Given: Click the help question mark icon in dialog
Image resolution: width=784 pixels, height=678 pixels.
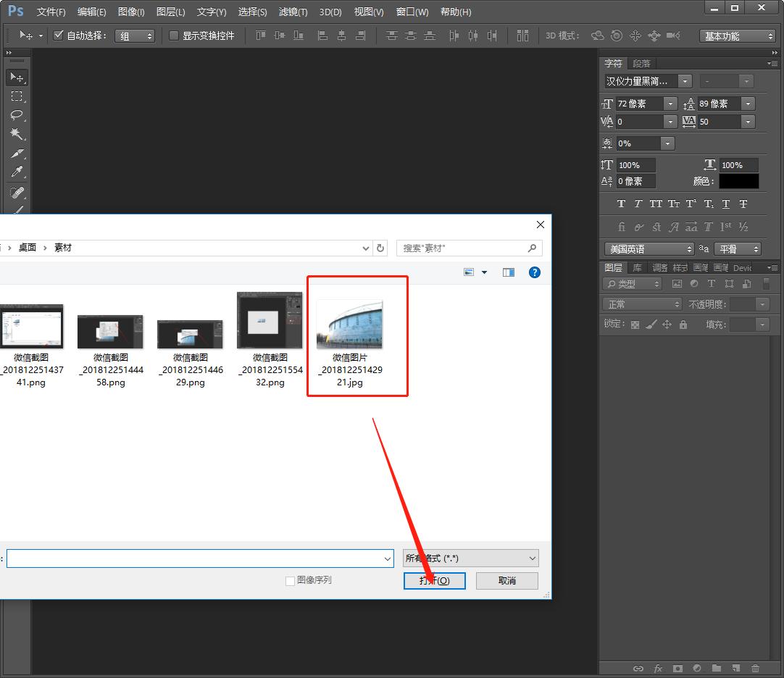Looking at the screenshot, I should tap(535, 272).
